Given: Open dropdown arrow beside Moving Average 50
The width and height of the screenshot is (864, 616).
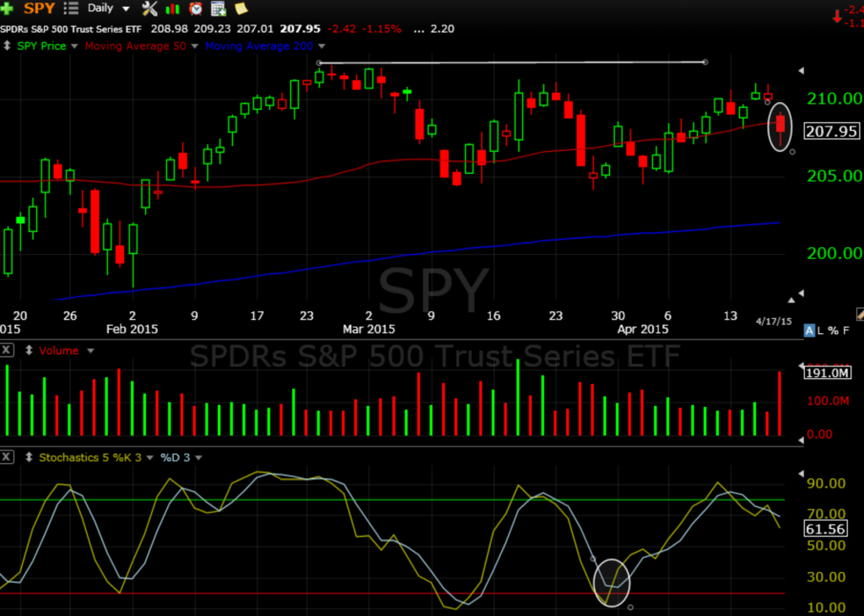Looking at the screenshot, I should pyautogui.click(x=194, y=46).
